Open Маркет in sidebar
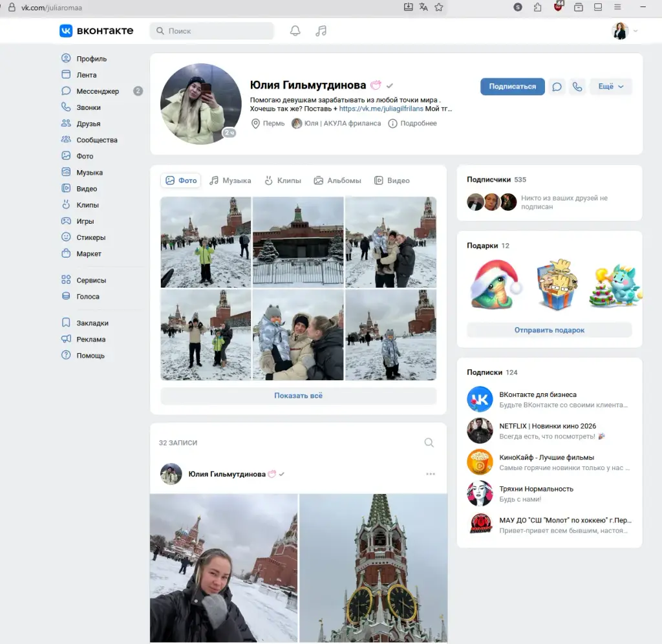 (81, 253)
